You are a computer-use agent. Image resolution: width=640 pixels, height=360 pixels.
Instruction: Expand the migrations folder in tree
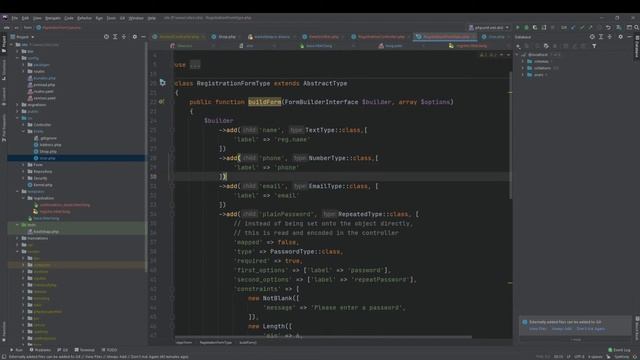point(18,104)
